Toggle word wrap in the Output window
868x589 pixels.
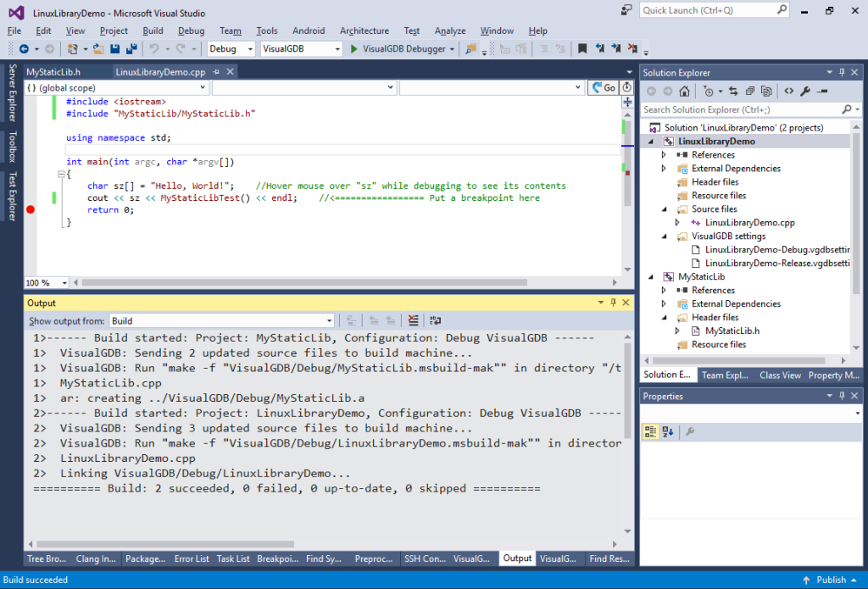(435, 320)
